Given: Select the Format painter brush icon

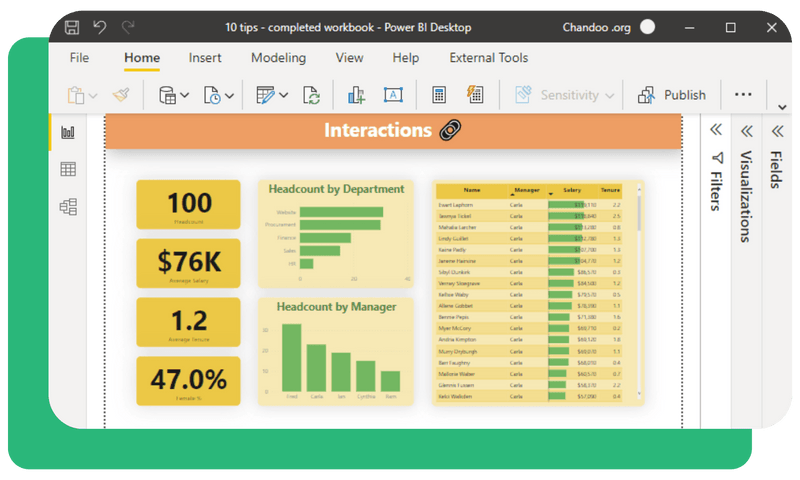Looking at the screenshot, I should (121, 95).
